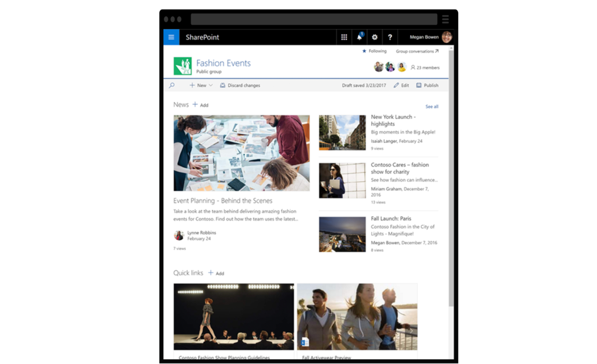This screenshot has width=597, height=364.
Task: Open Megan Bowen's profile picture menu
Action: point(447,37)
